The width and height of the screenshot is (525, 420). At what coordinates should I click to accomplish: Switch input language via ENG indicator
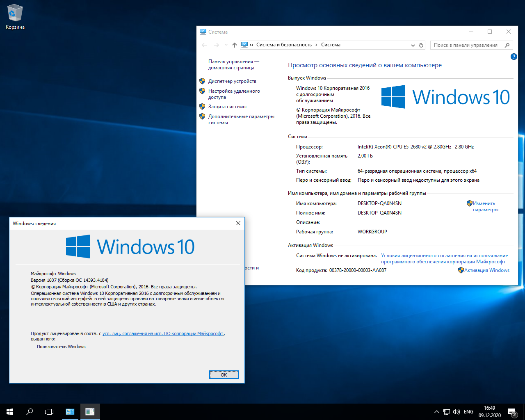[x=468, y=412]
